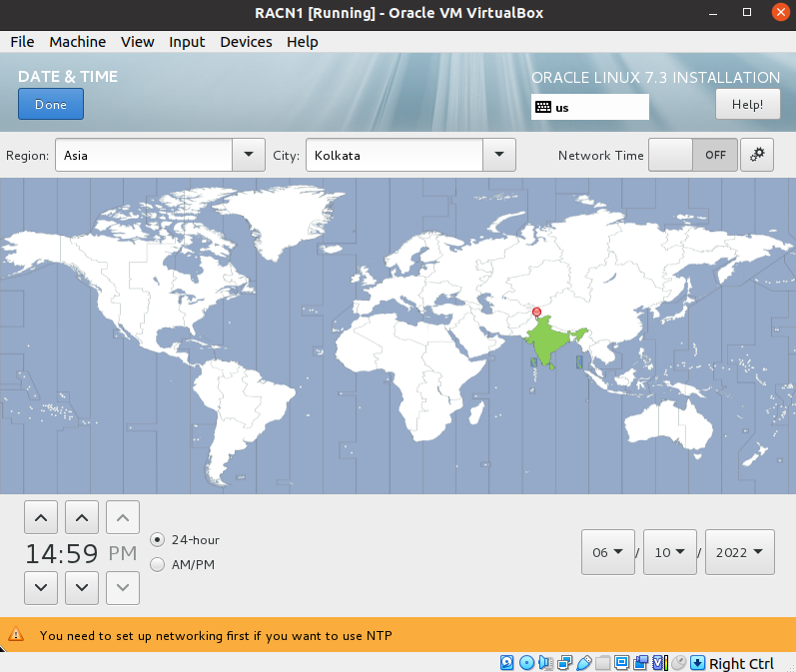This screenshot has width=796, height=672.
Task: Click the recording status icon
Action: pos(640,663)
